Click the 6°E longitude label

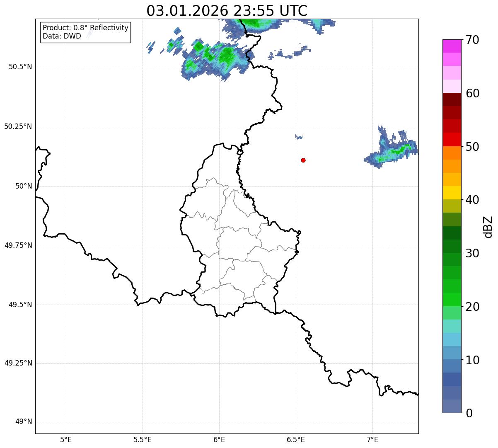(x=219, y=439)
